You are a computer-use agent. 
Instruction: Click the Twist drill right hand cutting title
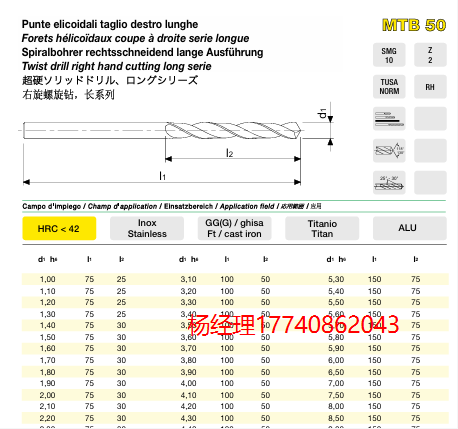point(116,66)
